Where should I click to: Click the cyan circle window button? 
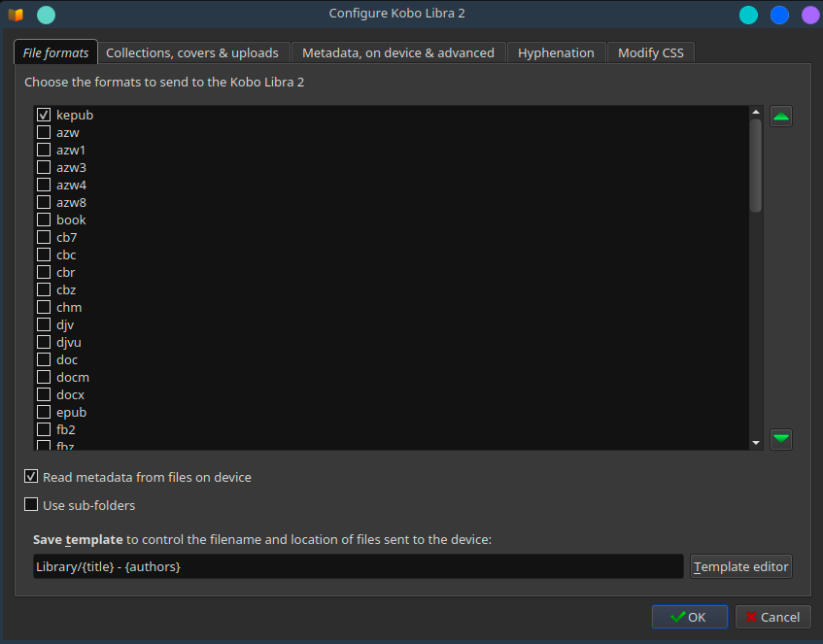[x=748, y=15]
